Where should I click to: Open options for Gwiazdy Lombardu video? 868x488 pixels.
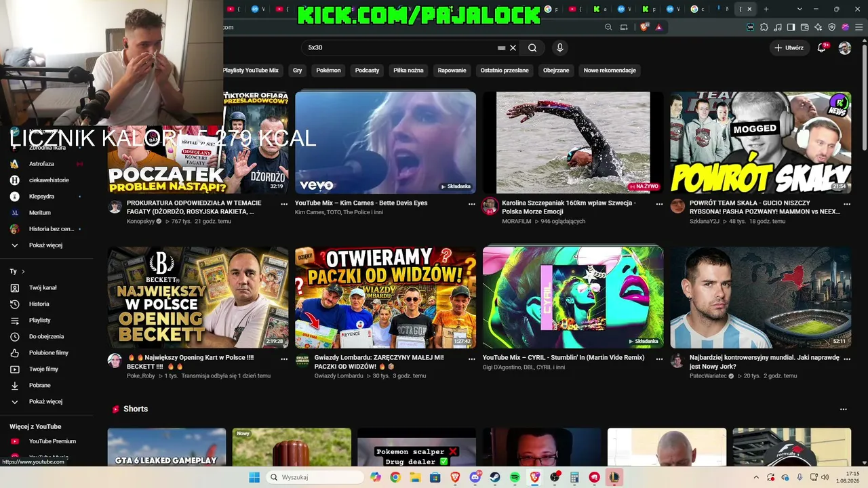pyautogui.click(x=472, y=358)
